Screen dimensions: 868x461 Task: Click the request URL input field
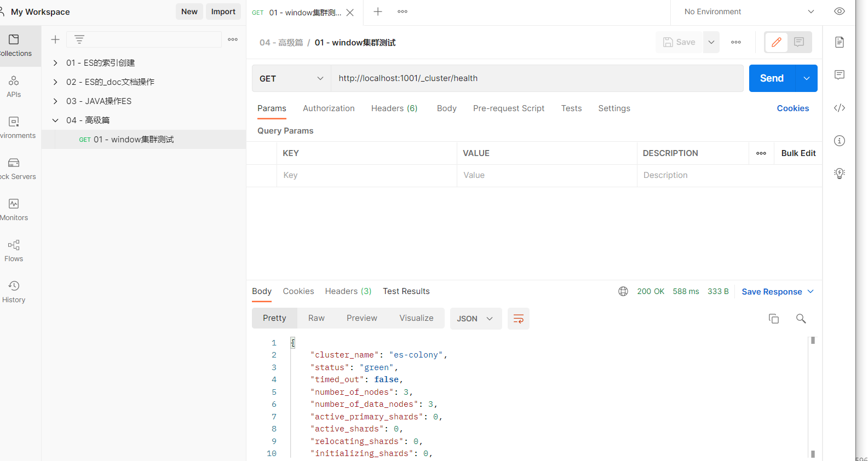pyautogui.click(x=537, y=78)
